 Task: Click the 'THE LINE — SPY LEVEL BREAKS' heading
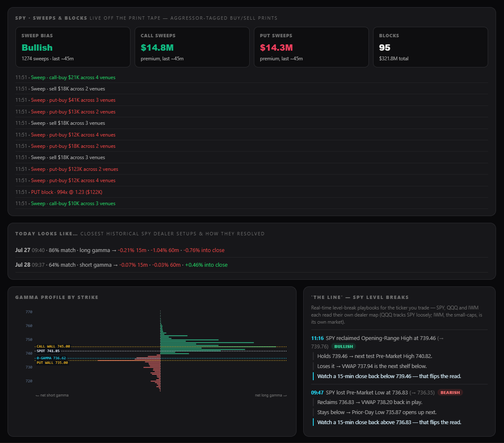point(360,297)
